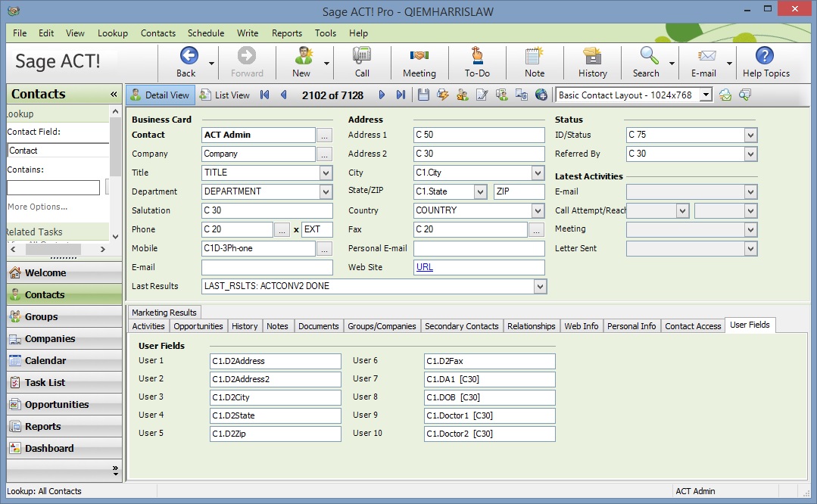The height and width of the screenshot is (504, 817).
Task: Open Reports in the navigation pane
Action: (x=64, y=426)
